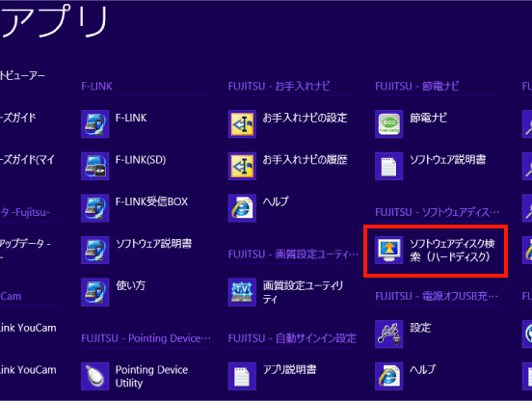Open the お手入れナビの設定 icon
Image resolution: width=532 pixels, height=401 pixels.
(x=242, y=123)
